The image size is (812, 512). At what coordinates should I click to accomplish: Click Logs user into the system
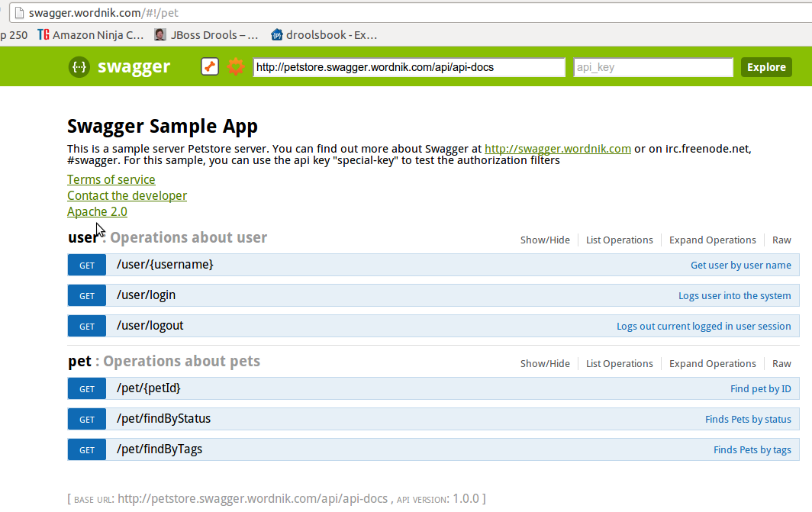[x=734, y=295]
